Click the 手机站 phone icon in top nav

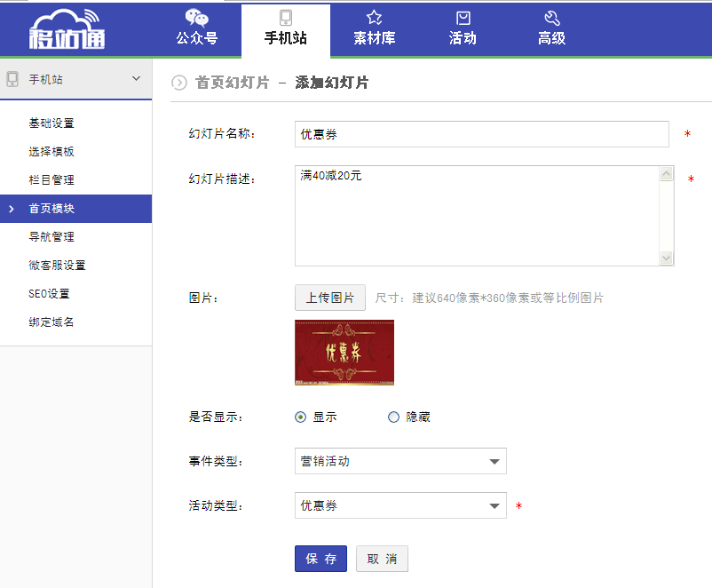[285, 18]
